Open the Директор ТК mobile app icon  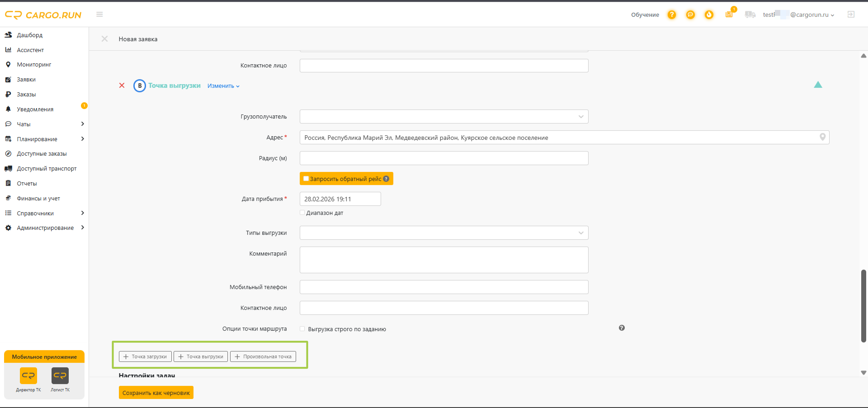click(x=28, y=376)
